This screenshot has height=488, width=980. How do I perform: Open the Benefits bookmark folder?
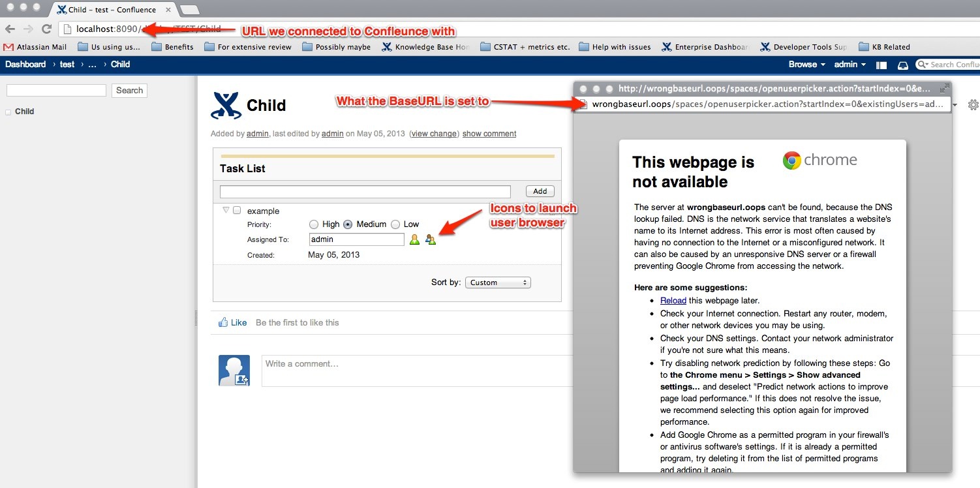point(172,47)
